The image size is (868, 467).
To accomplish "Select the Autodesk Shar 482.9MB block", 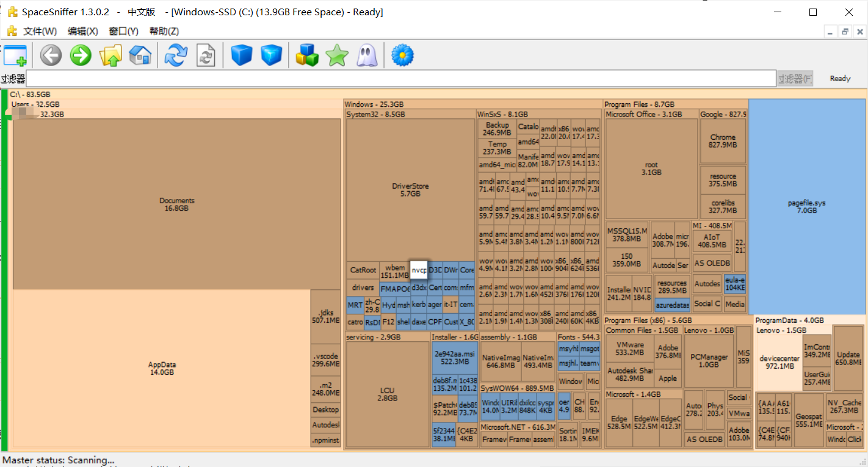I will coord(629,374).
